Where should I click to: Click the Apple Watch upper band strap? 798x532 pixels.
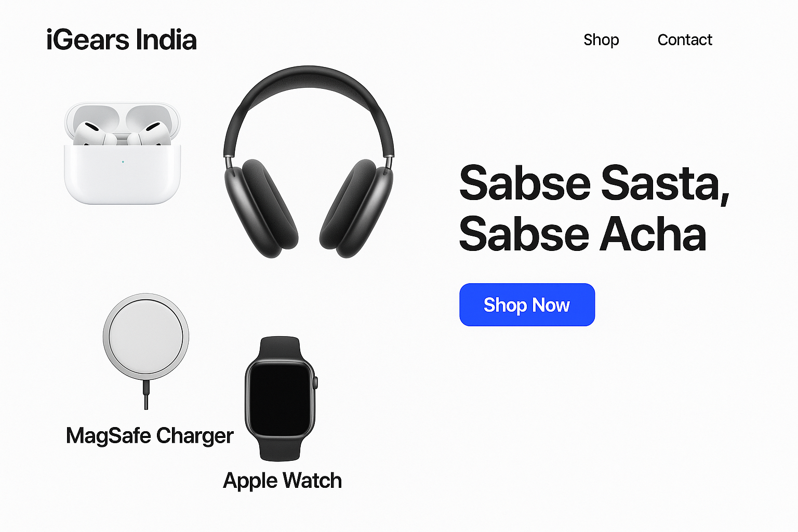click(281, 348)
